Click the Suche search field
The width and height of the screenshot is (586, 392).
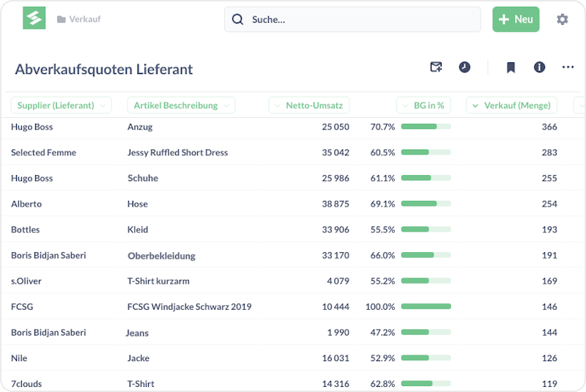(x=352, y=20)
